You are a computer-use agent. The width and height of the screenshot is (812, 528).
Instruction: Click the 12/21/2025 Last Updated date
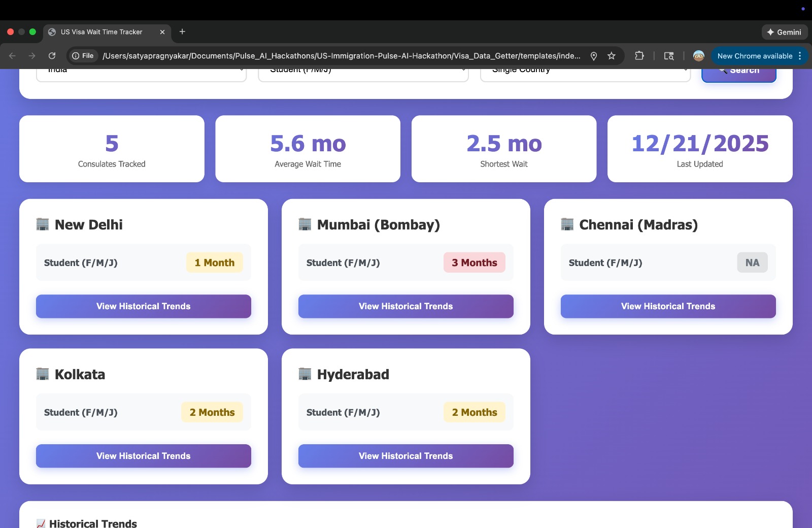point(700,144)
